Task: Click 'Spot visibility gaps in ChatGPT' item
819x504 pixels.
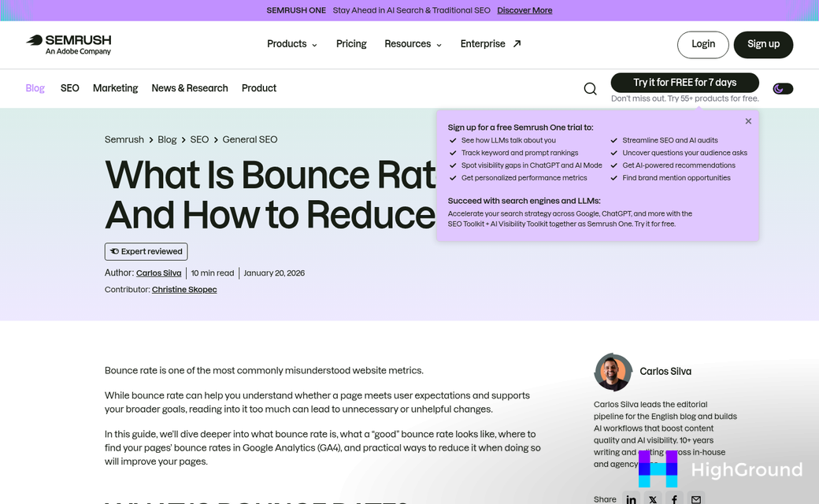Action: [532, 165]
